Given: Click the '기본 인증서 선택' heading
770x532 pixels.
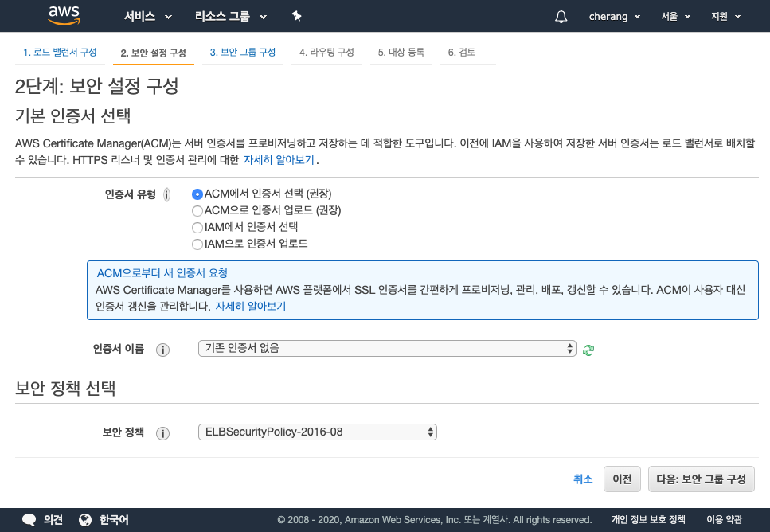Looking at the screenshot, I should click(72, 116).
